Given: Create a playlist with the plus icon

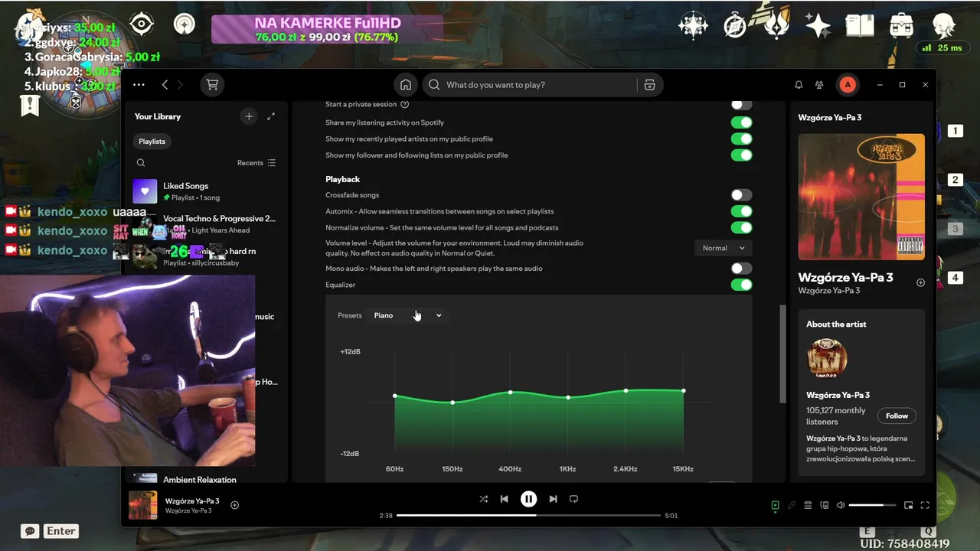Looking at the screenshot, I should point(249,116).
